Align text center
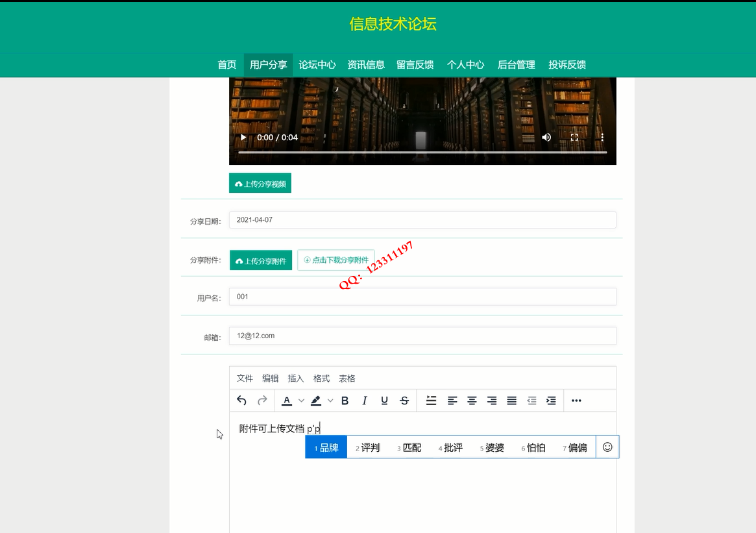Image resolution: width=756 pixels, height=533 pixels. [x=472, y=401]
